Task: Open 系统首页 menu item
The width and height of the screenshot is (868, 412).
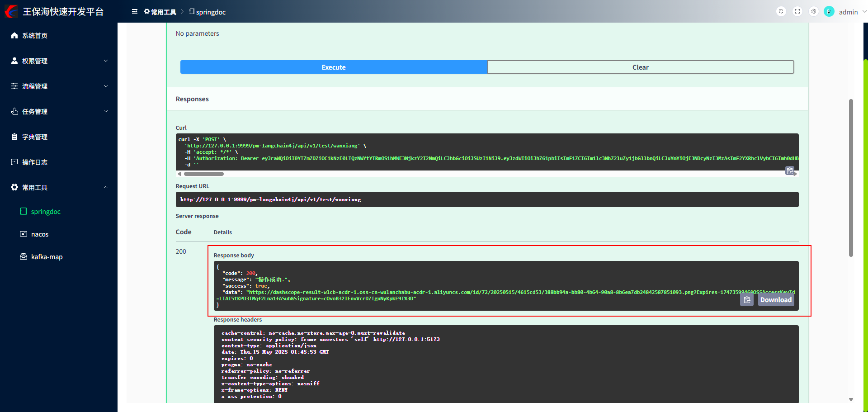Action: click(59, 35)
